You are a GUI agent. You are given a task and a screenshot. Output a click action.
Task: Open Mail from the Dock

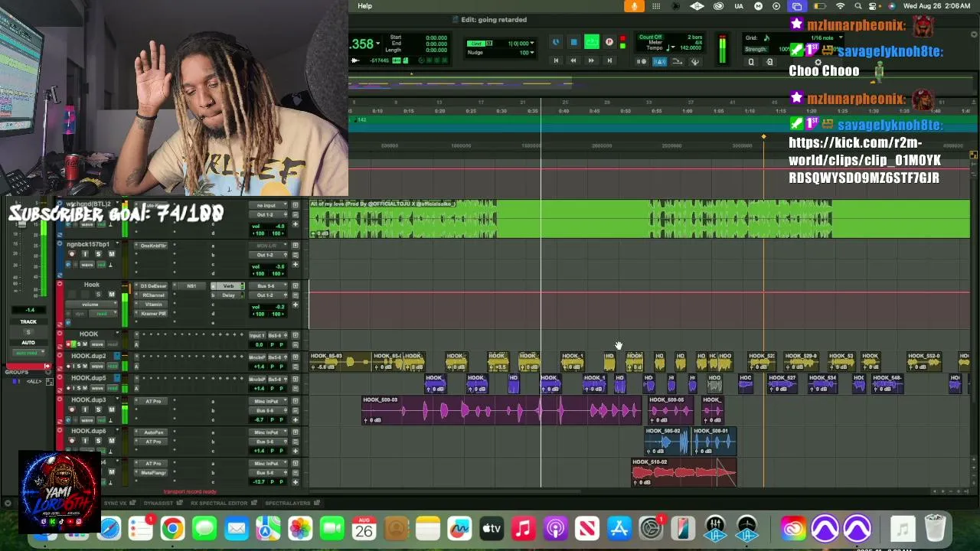[x=237, y=528]
